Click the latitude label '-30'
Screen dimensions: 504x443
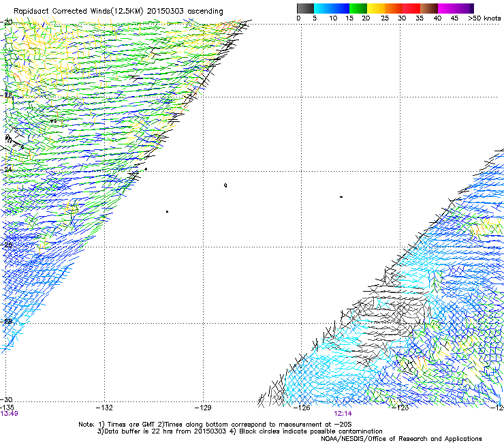click(6, 399)
